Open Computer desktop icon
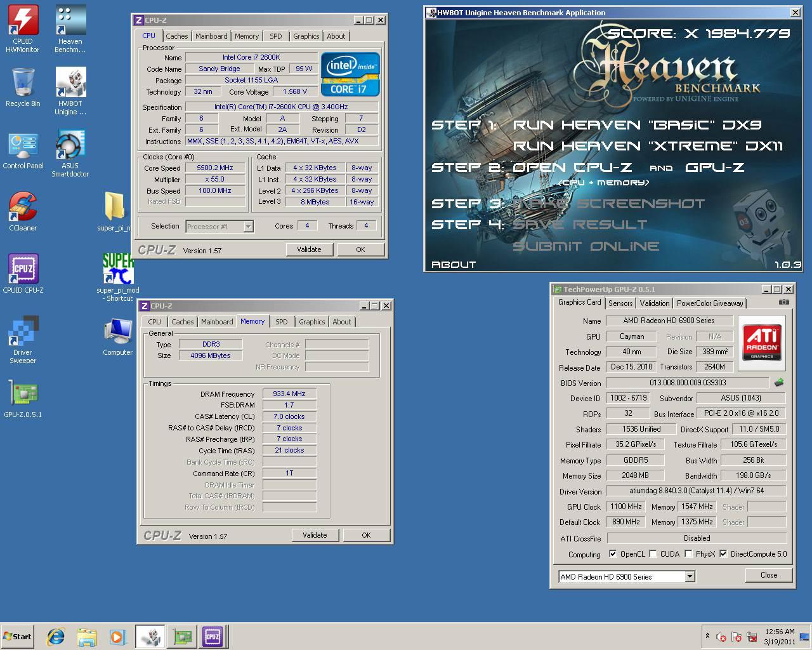Image resolution: width=812 pixels, height=650 pixels. tap(118, 336)
